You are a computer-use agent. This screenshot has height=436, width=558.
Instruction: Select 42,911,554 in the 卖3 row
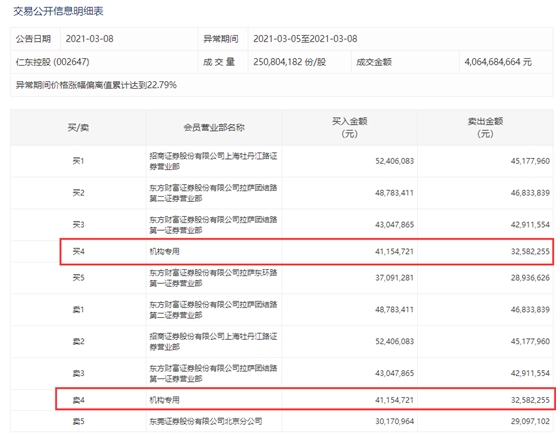[x=530, y=373]
